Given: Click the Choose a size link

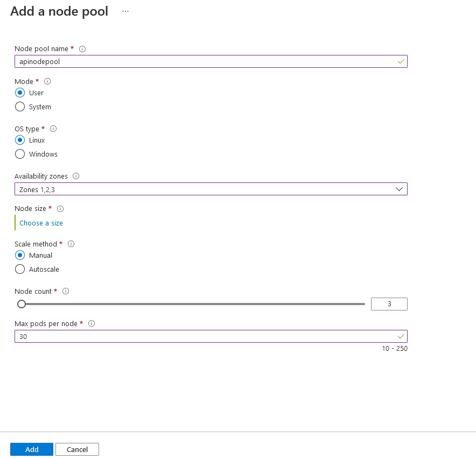Looking at the screenshot, I should coord(41,223).
